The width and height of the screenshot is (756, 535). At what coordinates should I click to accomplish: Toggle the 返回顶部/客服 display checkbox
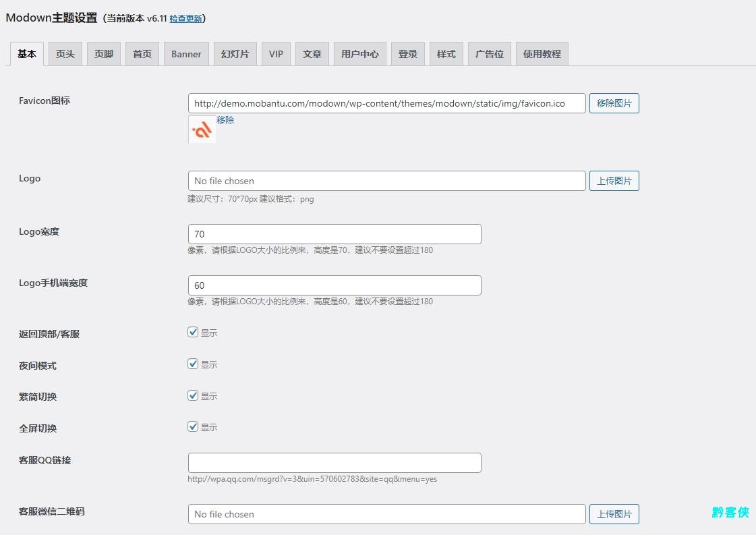tap(193, 333)
